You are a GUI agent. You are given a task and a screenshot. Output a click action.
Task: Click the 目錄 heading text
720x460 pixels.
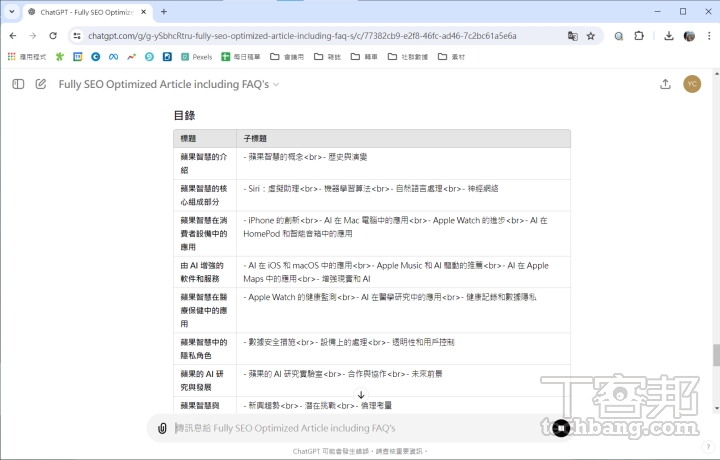click(185, 115)
